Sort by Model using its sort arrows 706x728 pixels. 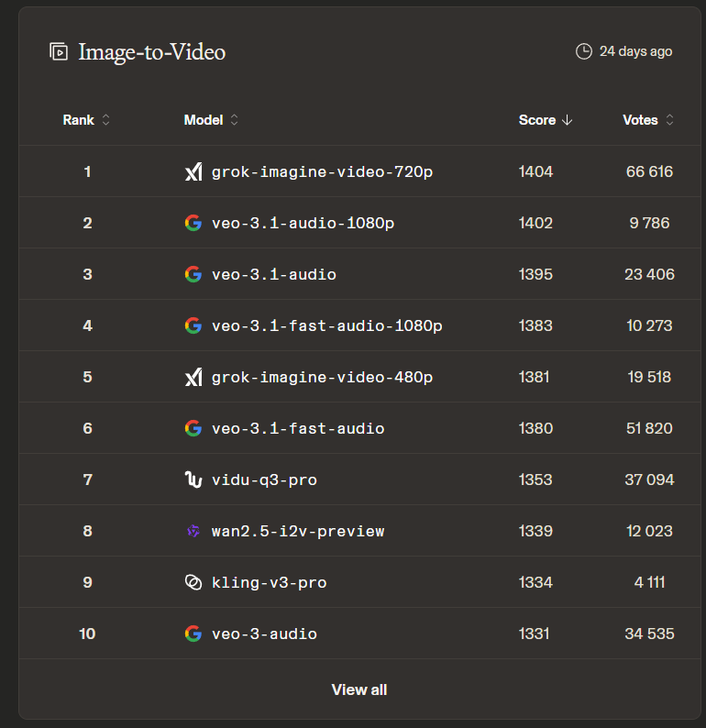(235, 120)
